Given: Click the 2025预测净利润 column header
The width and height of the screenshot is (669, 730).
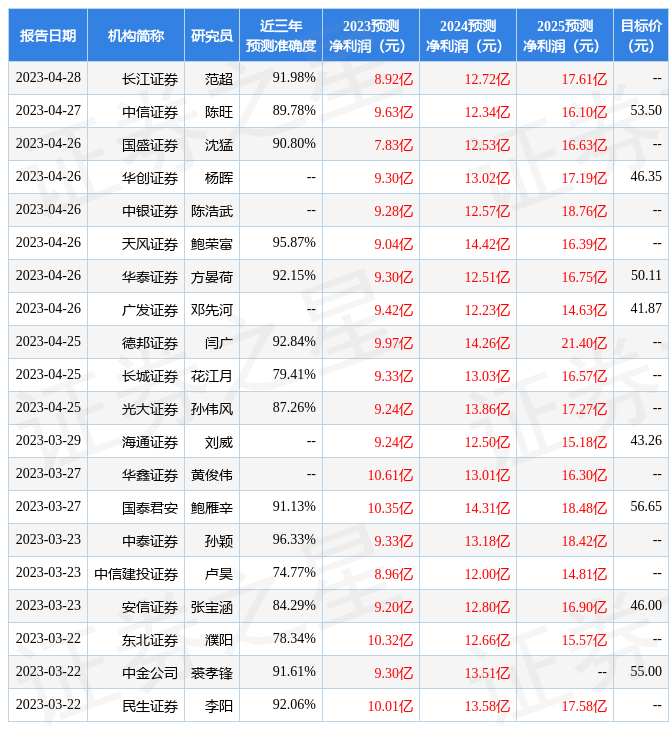Looking at the screenshot, I should click(565, 35).
